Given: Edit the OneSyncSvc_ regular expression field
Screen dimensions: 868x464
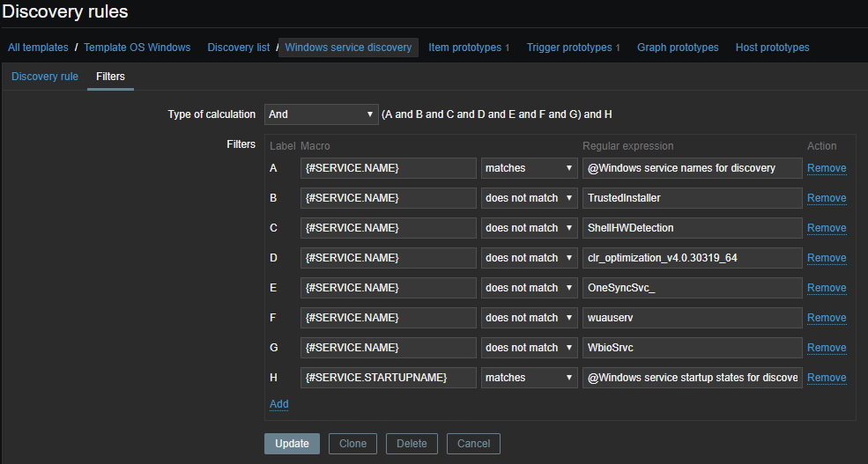Looking at the screenshot, I should point(692,288).
